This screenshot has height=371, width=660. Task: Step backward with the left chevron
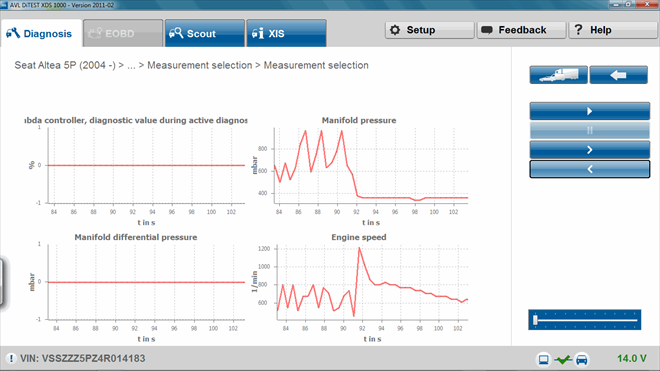coord(589,169)
